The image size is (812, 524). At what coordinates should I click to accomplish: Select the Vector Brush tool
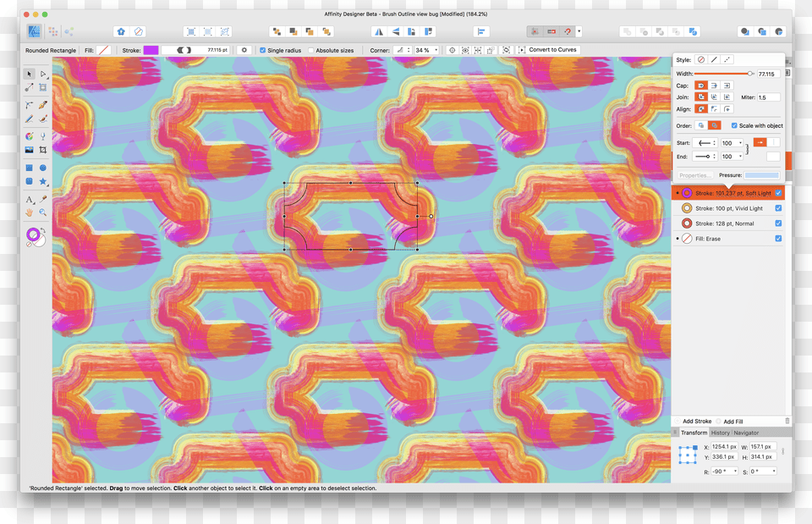click(x=43, y=119)
